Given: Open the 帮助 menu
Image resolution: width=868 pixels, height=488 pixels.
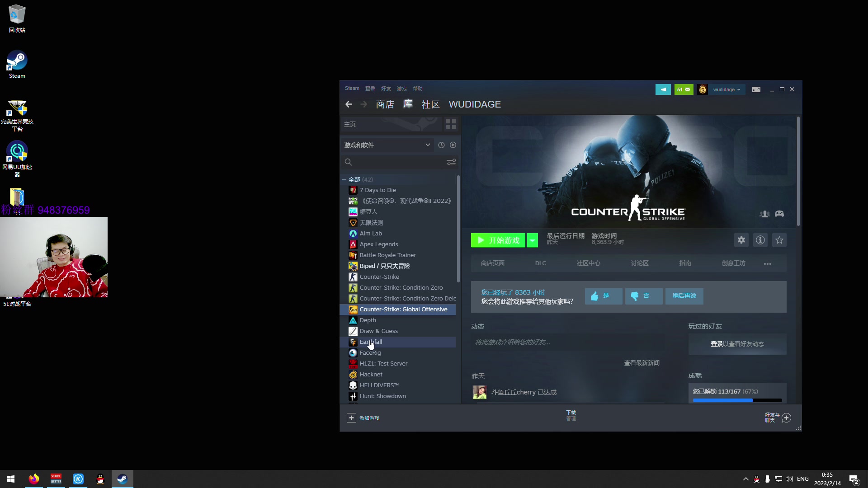Looking at the screenshot, I should click(417, 89).
